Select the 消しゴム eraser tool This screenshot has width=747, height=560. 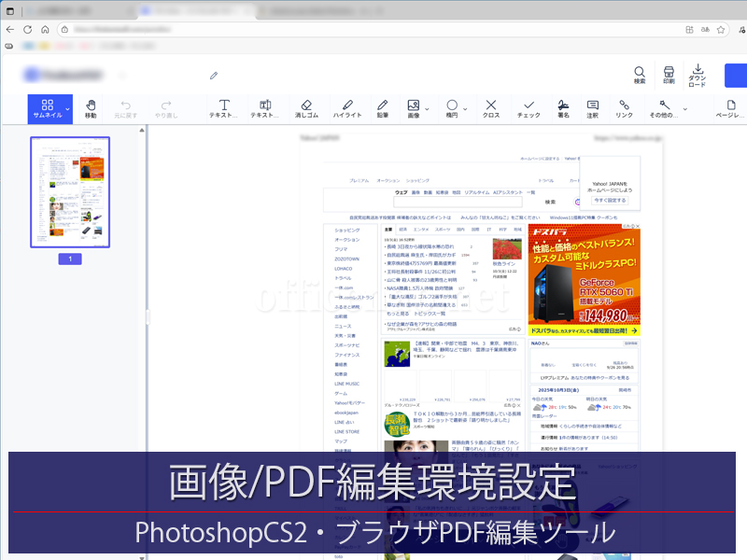[306, 108]
